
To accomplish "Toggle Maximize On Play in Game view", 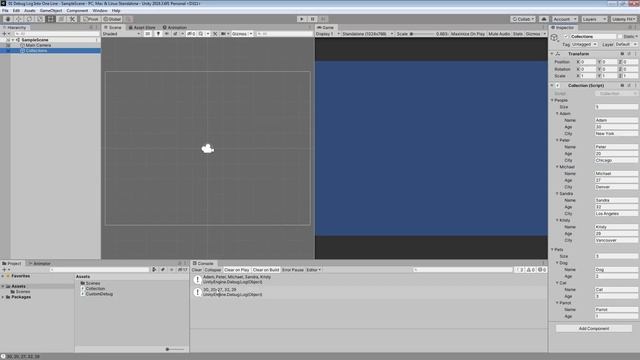I will click(x=468, y=34).
